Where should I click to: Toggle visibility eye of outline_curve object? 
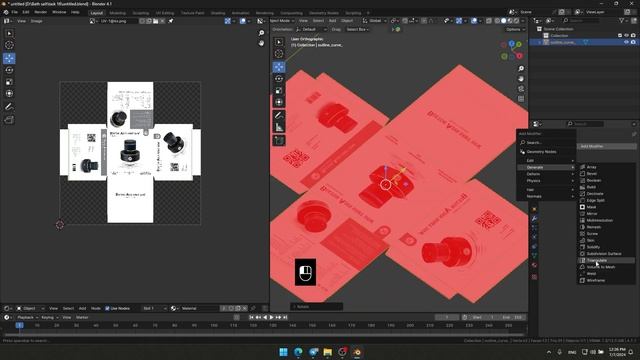pos(627,42)
